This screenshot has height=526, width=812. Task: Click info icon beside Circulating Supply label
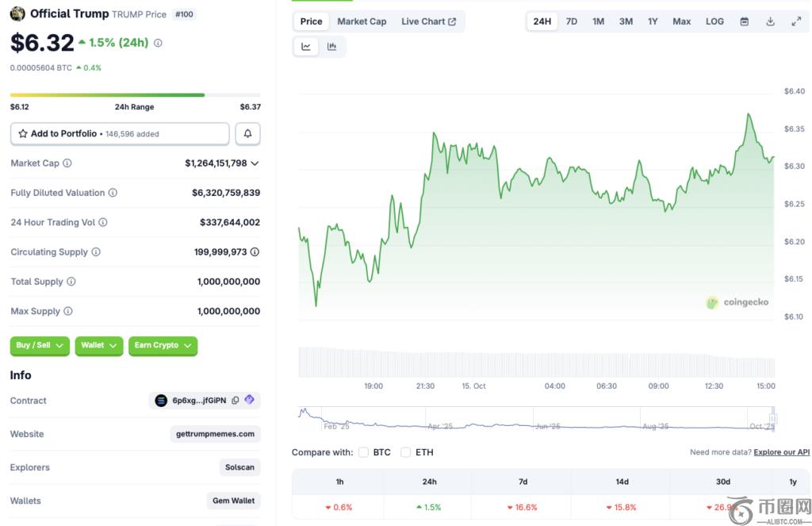tap(96, 252)
